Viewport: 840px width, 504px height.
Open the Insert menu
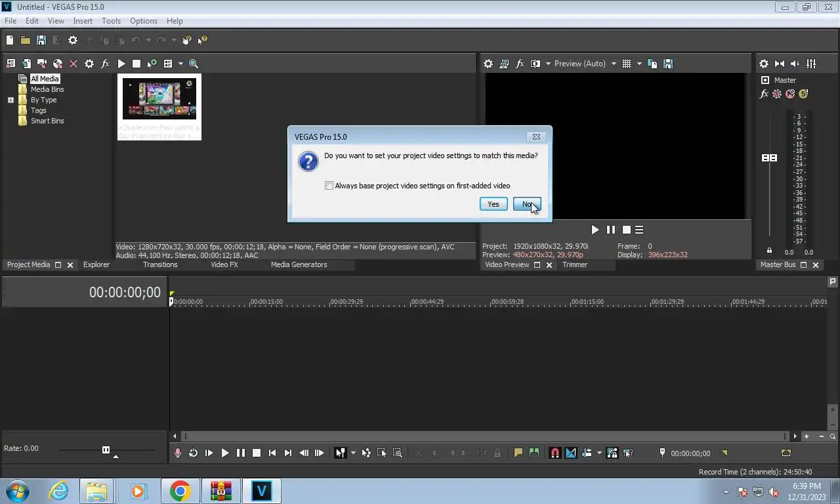[x=83, y=21]
